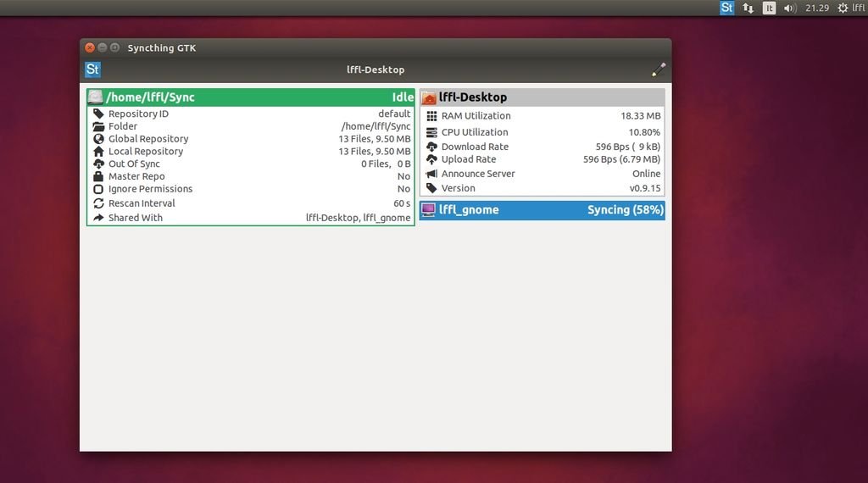Click the Folder row icon
Viewport: 868px width, 483px height.
98,127
